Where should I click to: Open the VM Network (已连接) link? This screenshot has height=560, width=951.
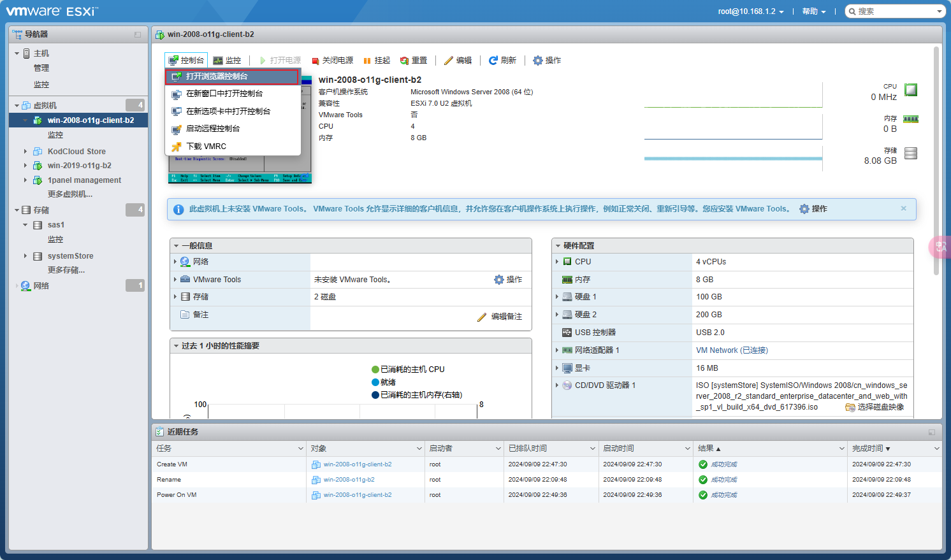click(732, 350)
